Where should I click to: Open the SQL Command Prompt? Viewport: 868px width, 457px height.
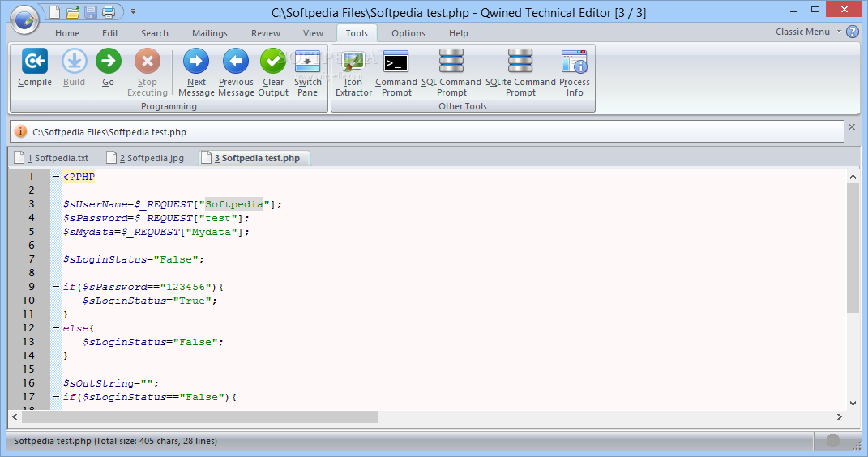pyautogui.click(x=451, y=62)
